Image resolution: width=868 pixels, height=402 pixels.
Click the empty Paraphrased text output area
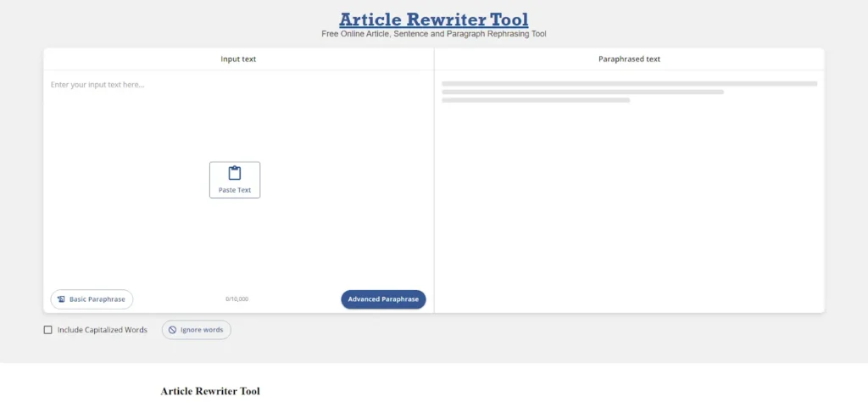(x=629, y=212)
